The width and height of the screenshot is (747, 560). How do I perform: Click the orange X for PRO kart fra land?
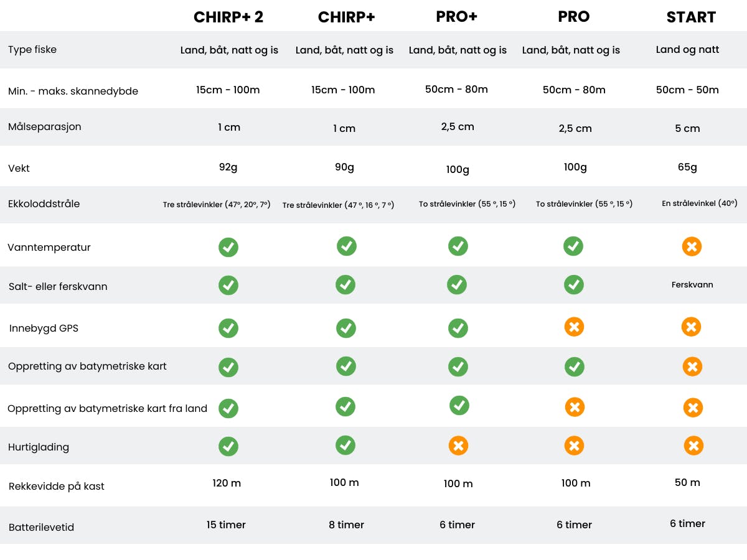pyautogui.click(x=575, y=408)
